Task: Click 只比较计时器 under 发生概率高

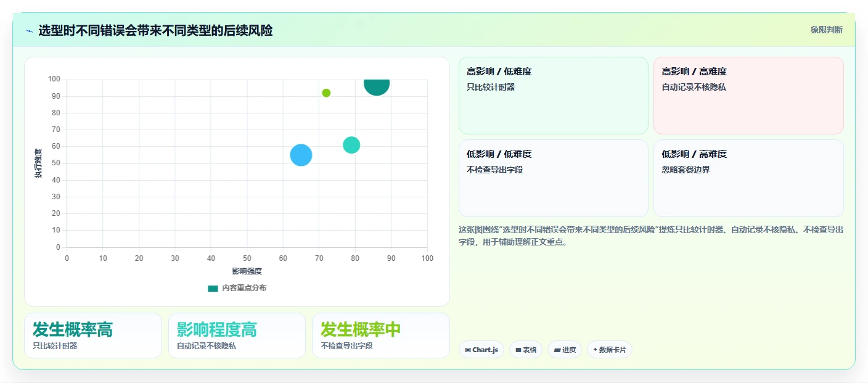Action: [x=55, y=346]
